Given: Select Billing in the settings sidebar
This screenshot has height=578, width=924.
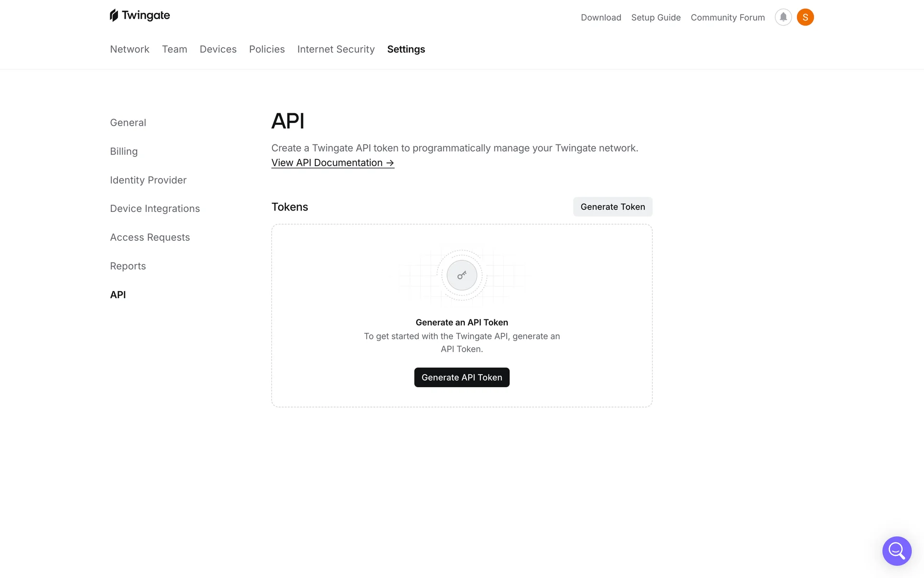Looking at the screenshot, I should pyautogui.click(x=124, y=151).
